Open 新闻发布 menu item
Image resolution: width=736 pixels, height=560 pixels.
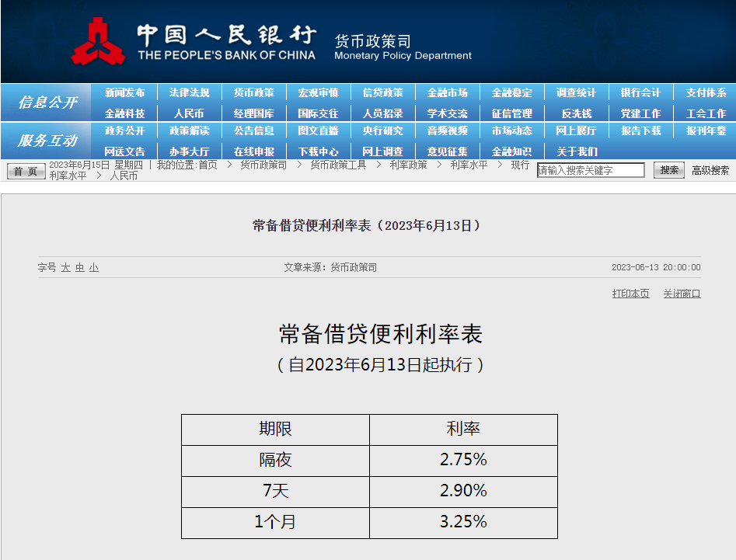coord(125,93)
